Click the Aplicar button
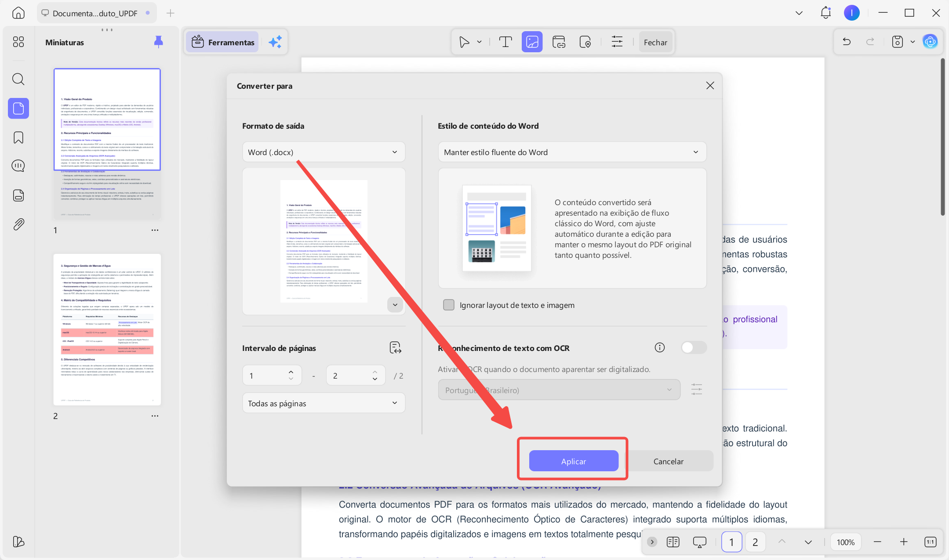 point(573,461)
